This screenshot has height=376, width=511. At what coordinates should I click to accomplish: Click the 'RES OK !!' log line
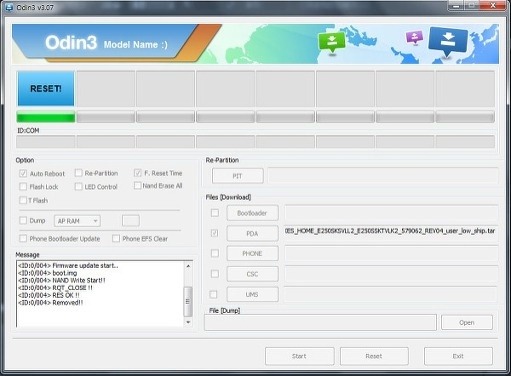[49, 295]
